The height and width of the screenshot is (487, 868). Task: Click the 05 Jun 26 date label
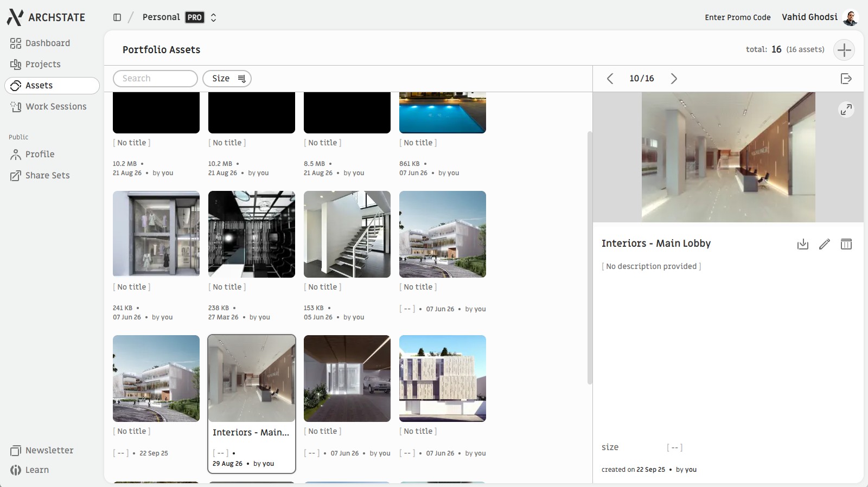pyautogui.click(x=318, y=317)
